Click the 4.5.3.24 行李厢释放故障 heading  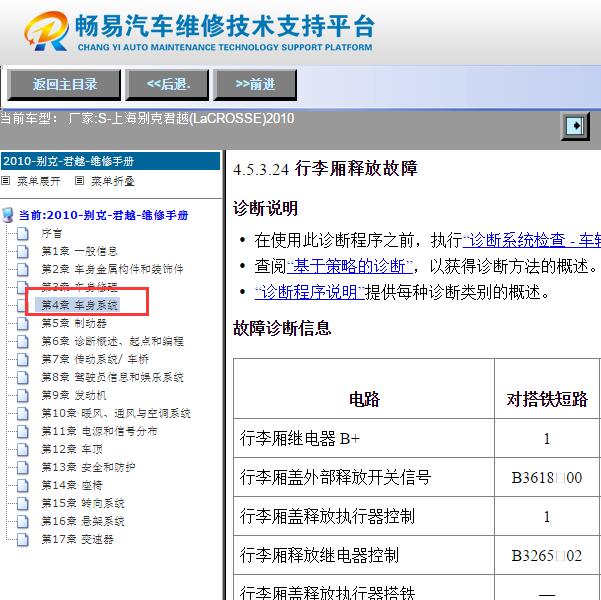325,169
